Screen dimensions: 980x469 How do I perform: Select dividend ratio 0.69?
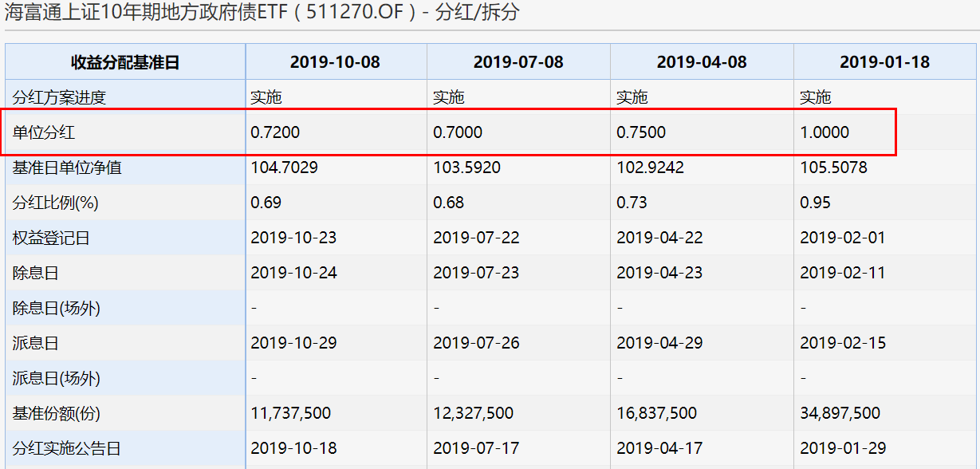[x=266, y=203]
